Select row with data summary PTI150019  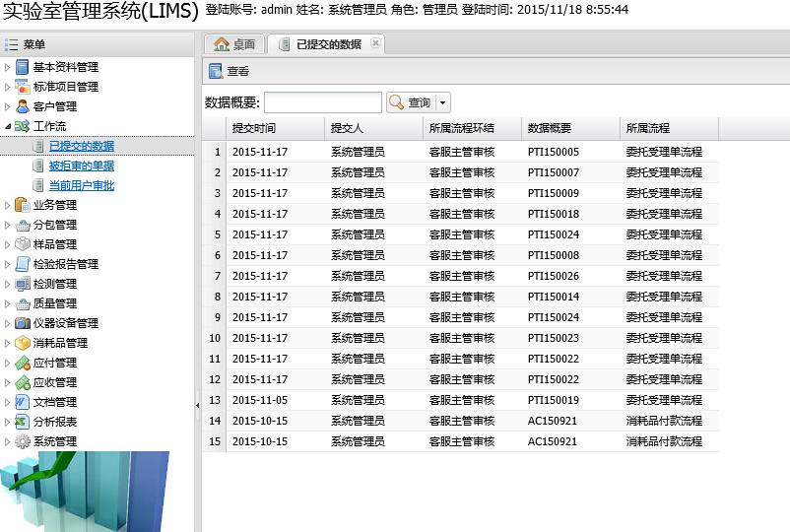[x=553, y=400]
